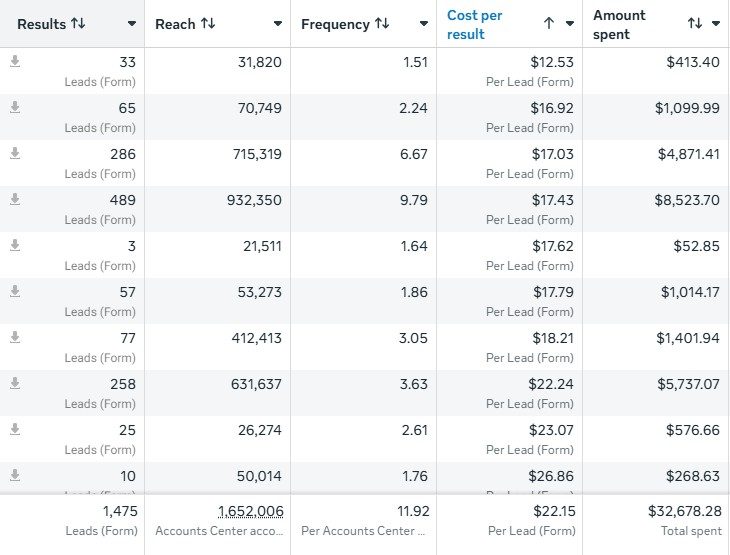Click the Reach column header label
Image resolution: width=730 pixels, height=555 pixels.
175,24
